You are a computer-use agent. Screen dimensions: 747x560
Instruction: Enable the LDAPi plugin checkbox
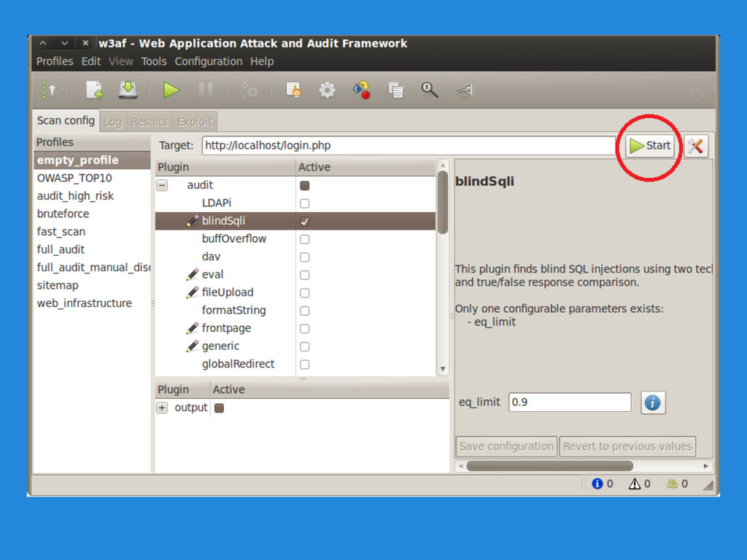305,204
